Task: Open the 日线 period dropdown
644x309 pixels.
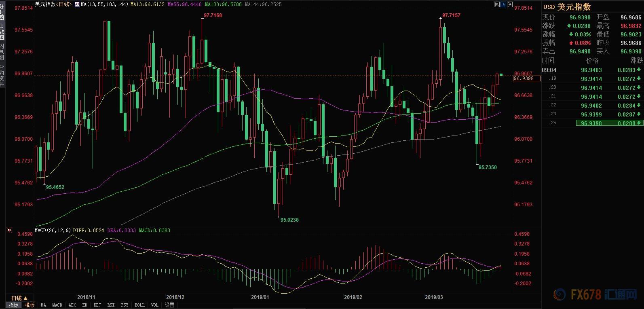Action: 19,298
